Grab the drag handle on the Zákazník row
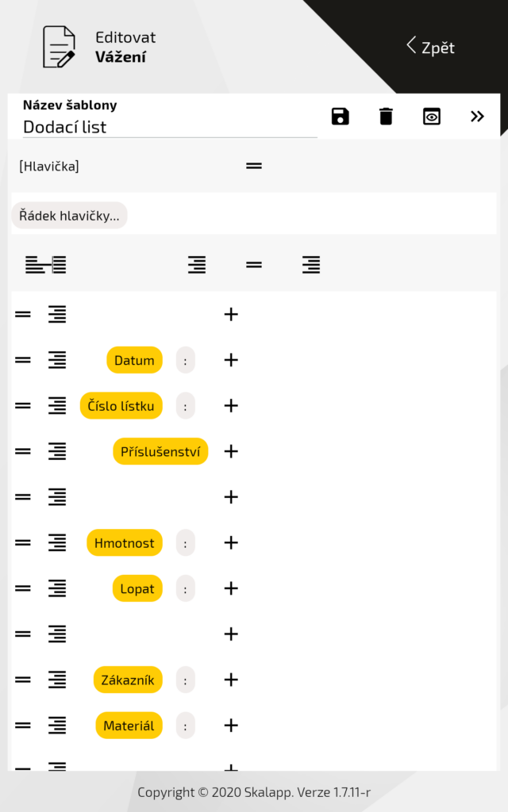This screenshot has width=508, height=812. [x=23, y=680]
